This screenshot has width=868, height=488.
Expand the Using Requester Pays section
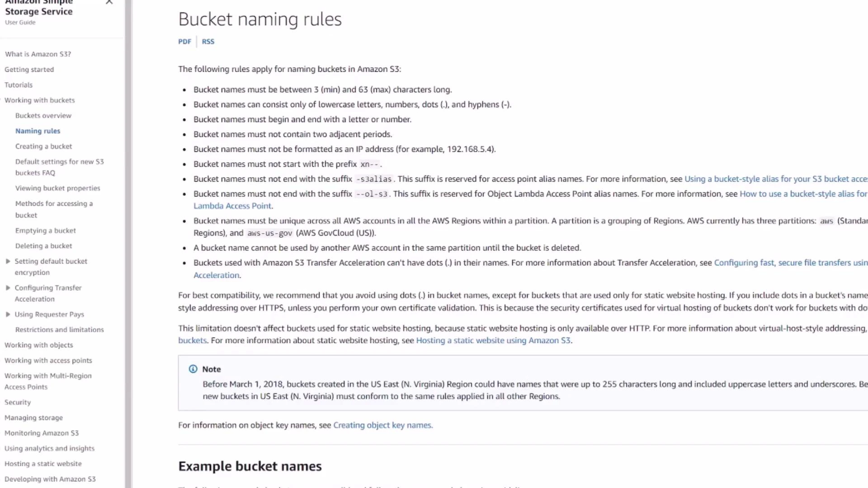pos(8,314)
